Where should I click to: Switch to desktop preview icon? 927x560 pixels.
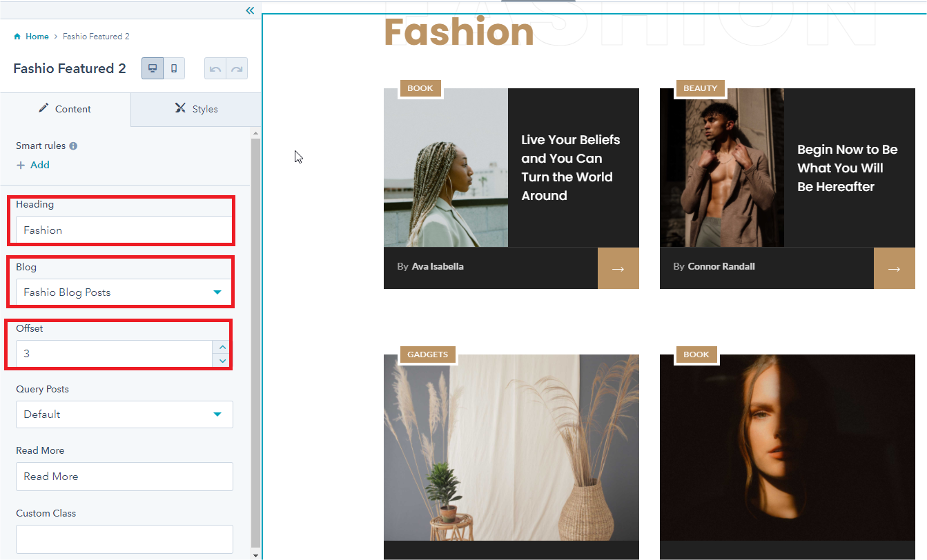(153, 68)
